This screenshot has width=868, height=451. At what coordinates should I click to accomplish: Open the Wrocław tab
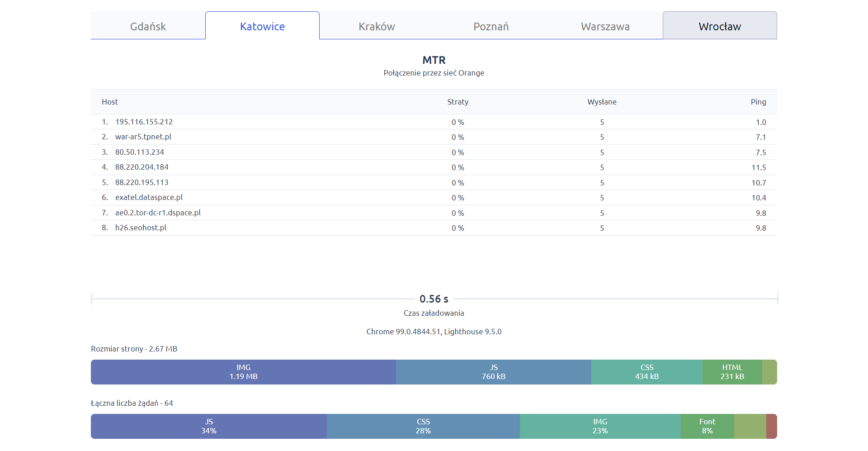(x=720, y=26)
